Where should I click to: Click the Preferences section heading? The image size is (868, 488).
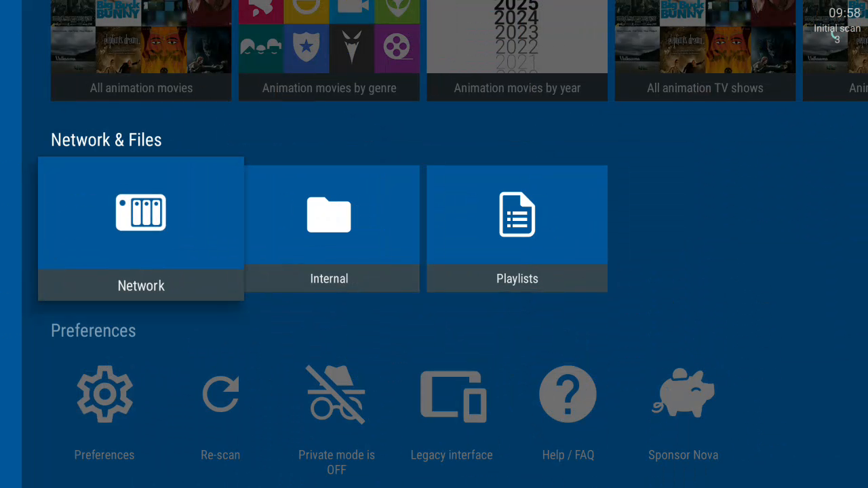pyautogui.click(x=94, y=331)
